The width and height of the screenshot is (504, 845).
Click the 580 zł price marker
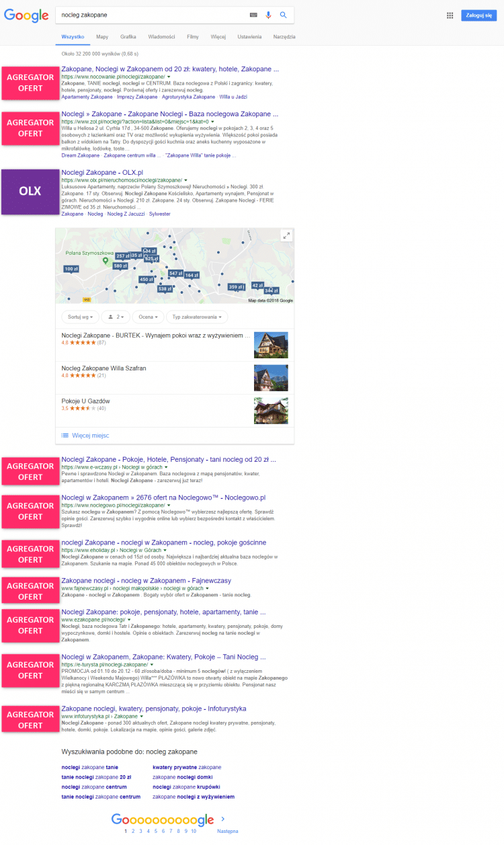pos(120,266)
